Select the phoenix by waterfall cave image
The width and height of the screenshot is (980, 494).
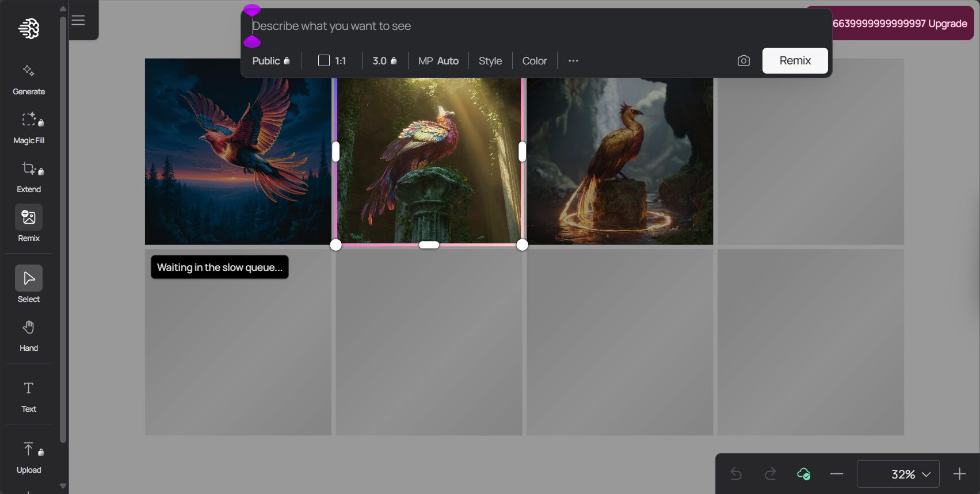click(x=620, y=161)
